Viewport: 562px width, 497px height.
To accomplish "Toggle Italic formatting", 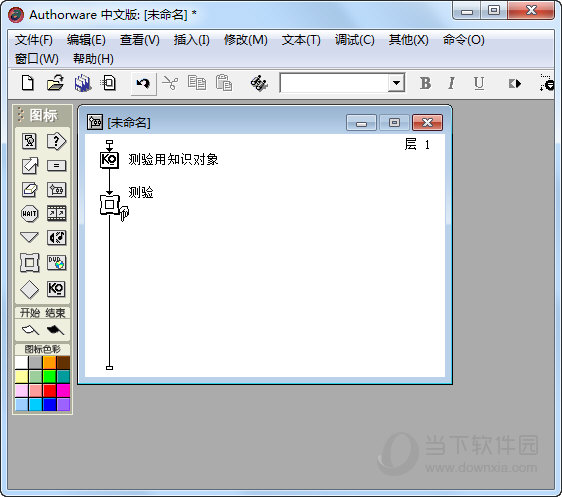I will 452,83.
